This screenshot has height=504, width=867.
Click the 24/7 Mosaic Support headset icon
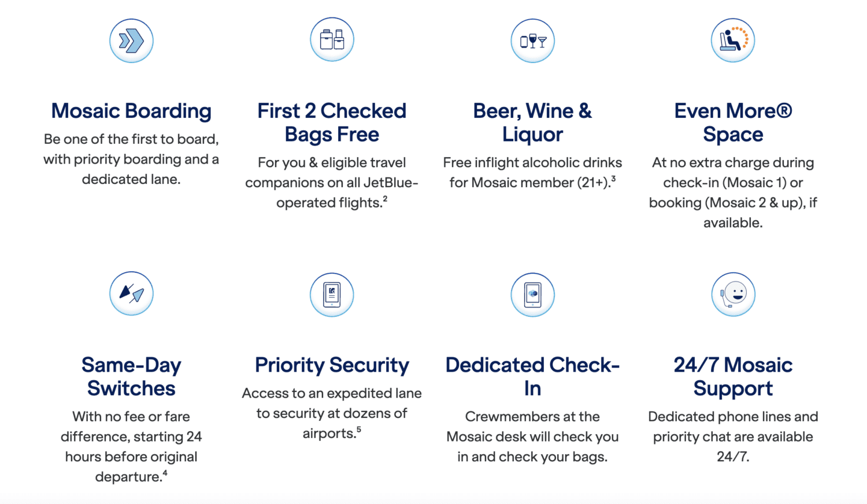[733, 294]
